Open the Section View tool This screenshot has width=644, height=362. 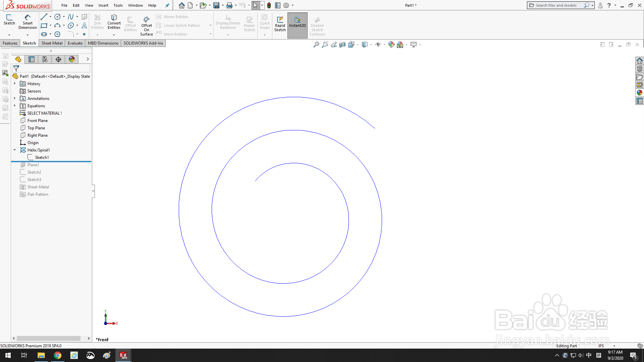tap(342, 45)
